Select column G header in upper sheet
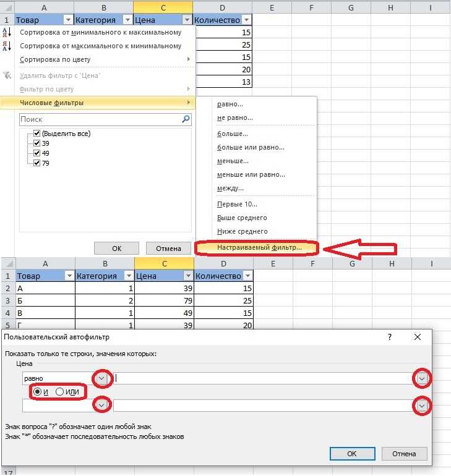Viewport: 451px width, 476px height. tap(351, 7)
